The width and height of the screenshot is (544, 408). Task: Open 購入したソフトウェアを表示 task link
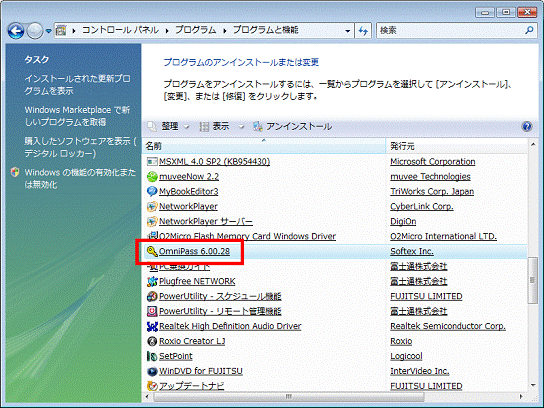pos(80,147)
